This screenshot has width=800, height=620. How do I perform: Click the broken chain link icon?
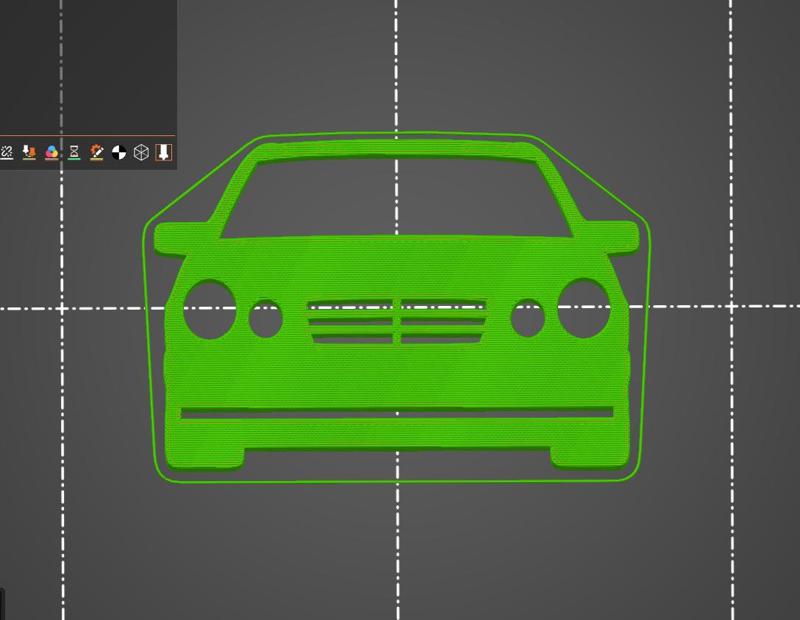coord(6,152)
